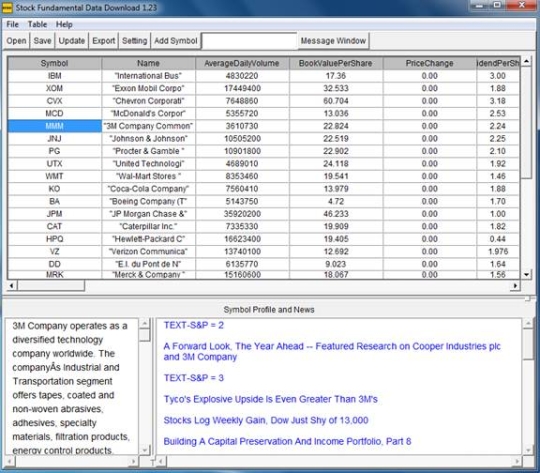Click table vertical scrollbar up arrow
The image size is (540, 473).
[526, 61]
